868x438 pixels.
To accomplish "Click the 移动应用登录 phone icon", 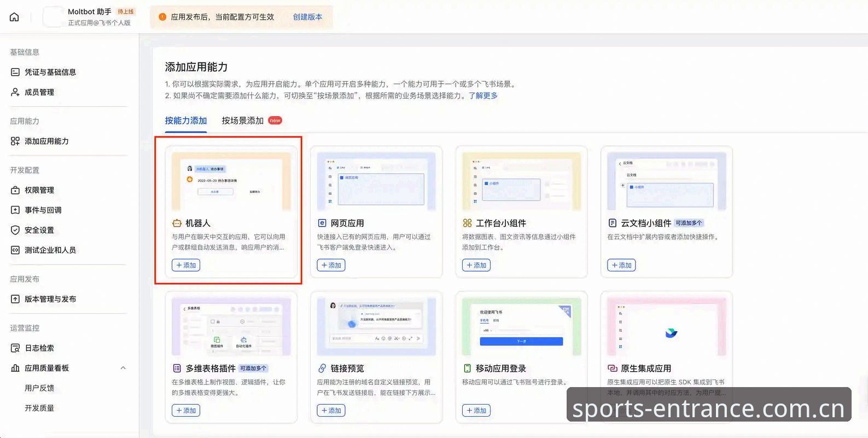I will [x=467, y=368].
